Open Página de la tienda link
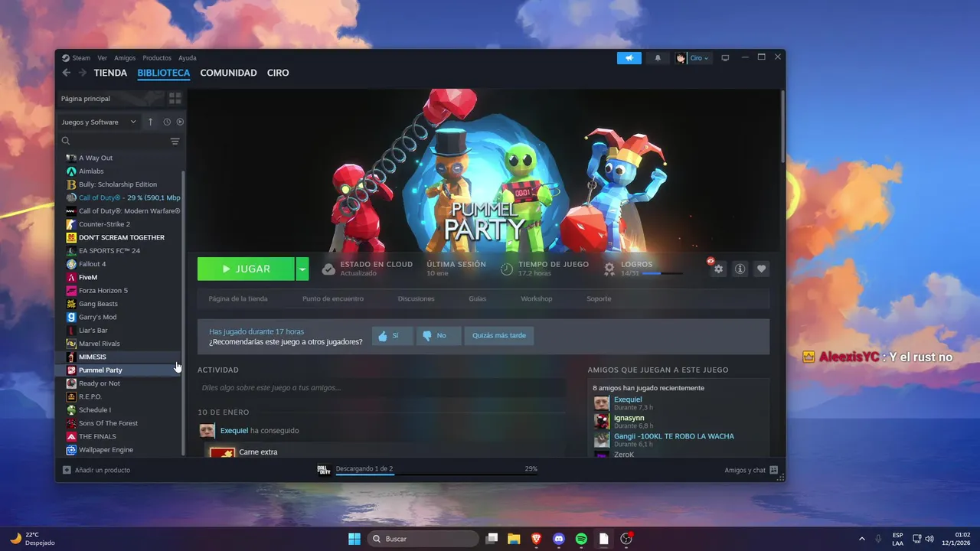This screenshot has width=980, height=551. tap(238, 298)
